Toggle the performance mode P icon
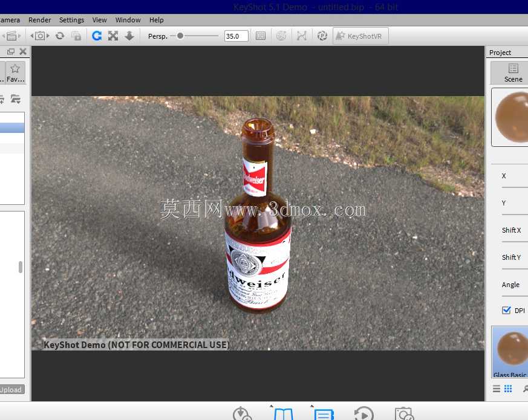The width and height of the screenshot is (528, 420). [322, 36]
